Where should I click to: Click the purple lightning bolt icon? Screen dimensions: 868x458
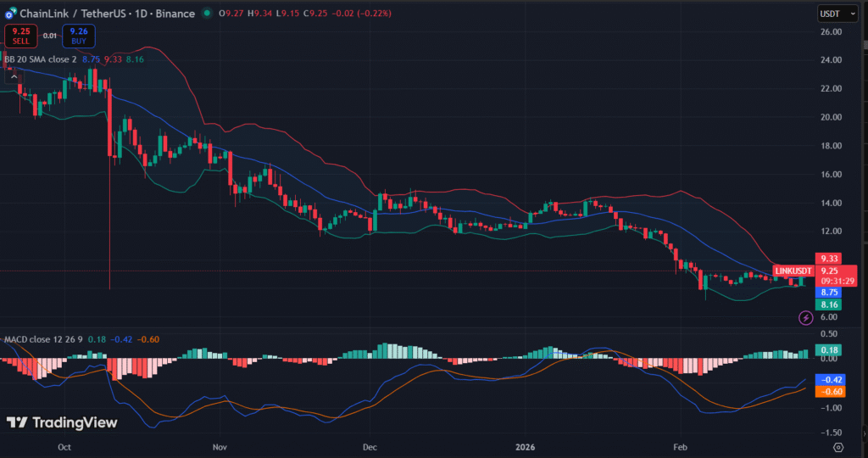coord(805,318)
